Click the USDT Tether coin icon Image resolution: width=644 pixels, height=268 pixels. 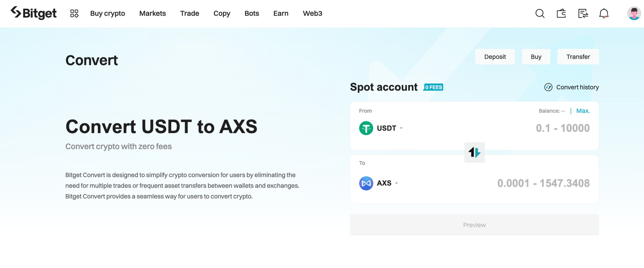pos(366,128)
